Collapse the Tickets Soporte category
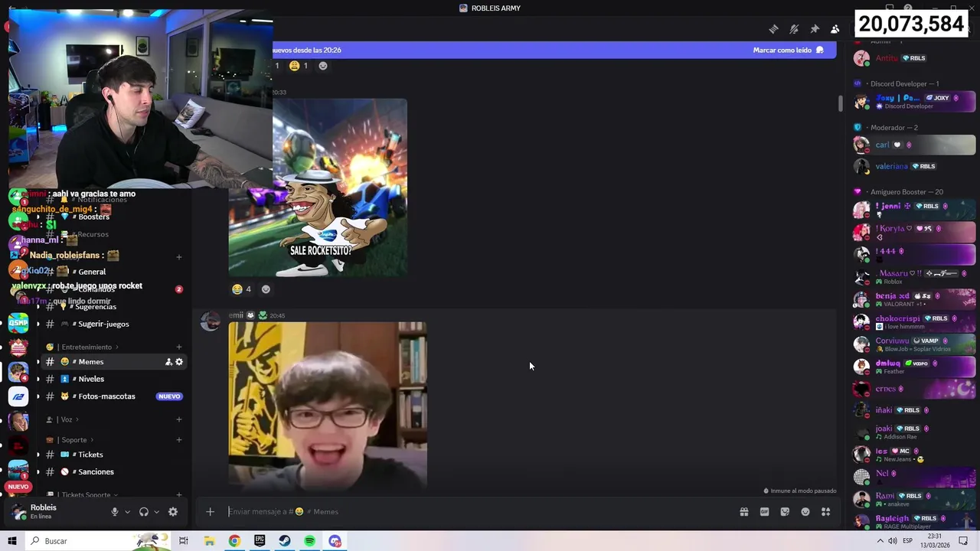 82,495
